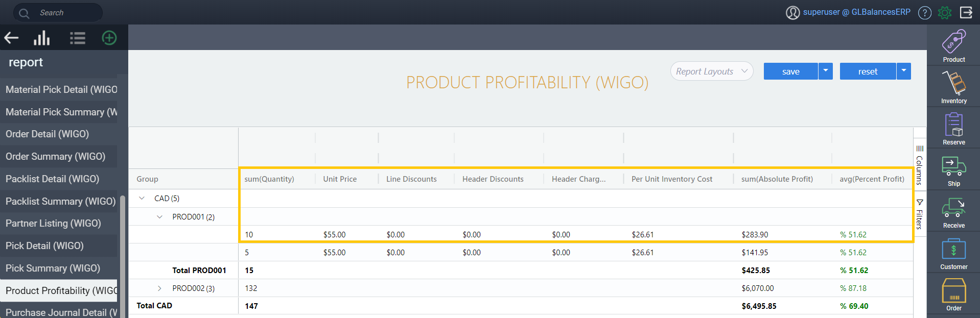980x318 pixels.
Task: Open the Order module icon
Action: click(x=954, y=295)
